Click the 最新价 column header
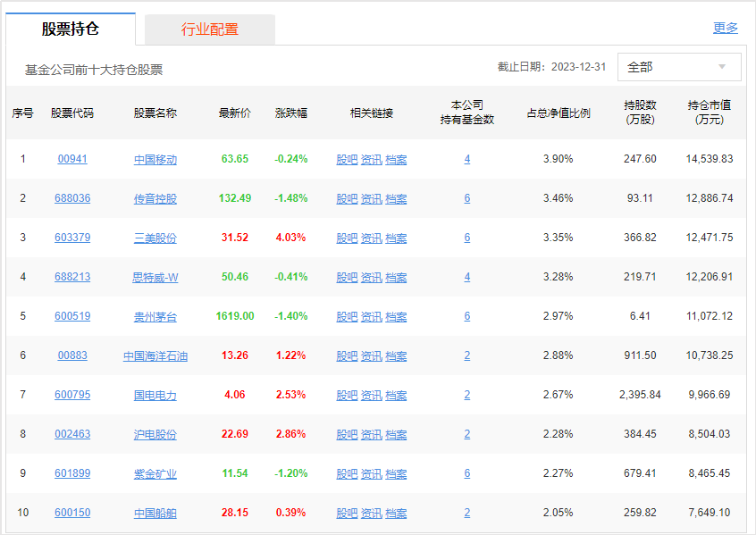Image resolution: width=756 pixels, height=535 pixels. coord(235,113)
